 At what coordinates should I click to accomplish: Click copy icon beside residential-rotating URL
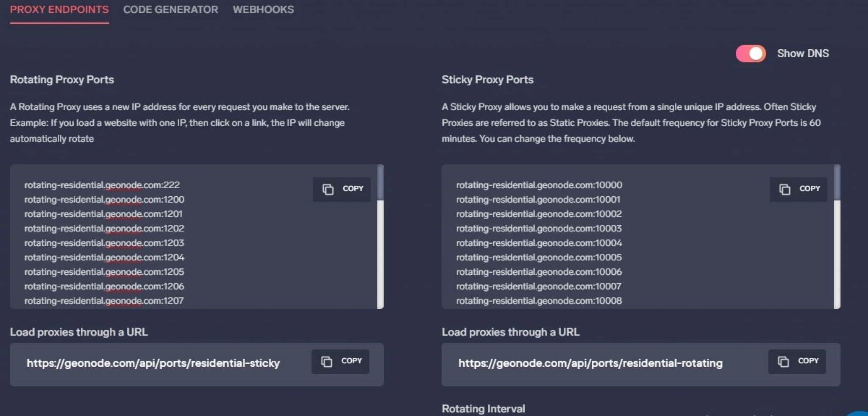pos(783,361)
